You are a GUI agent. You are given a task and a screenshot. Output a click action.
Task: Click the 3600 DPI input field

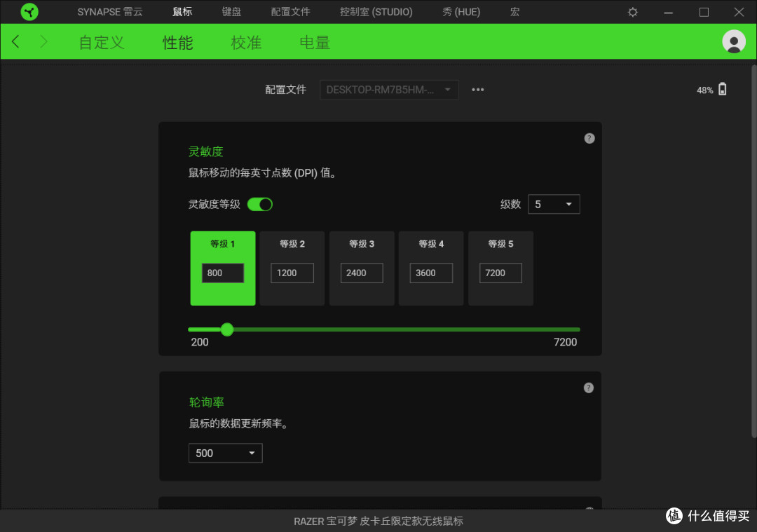point(431,273)
